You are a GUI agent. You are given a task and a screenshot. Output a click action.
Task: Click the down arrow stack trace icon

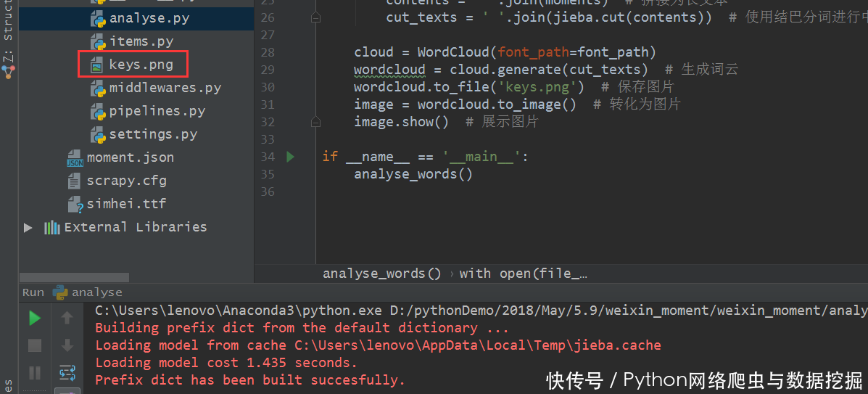click(67, 345)
